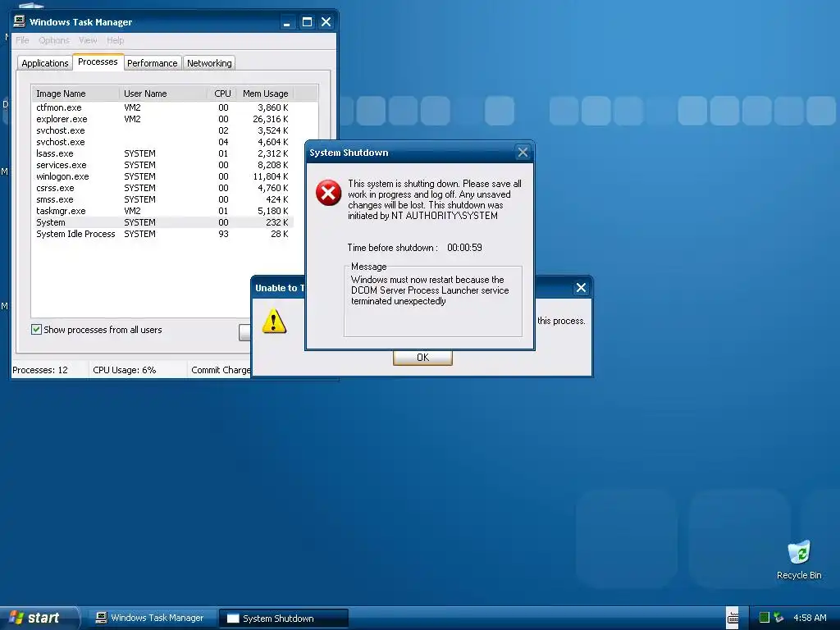Image resolution: width=840 pixels, height=630 pixels.
Task: Open the Options menu in Task Manager
Action: pos(53,40)
